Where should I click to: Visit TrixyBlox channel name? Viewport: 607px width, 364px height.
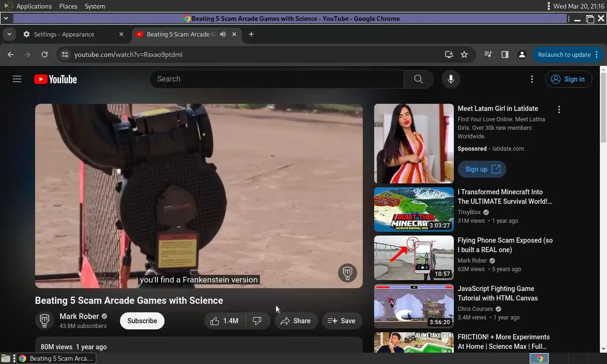pos(469,212)
